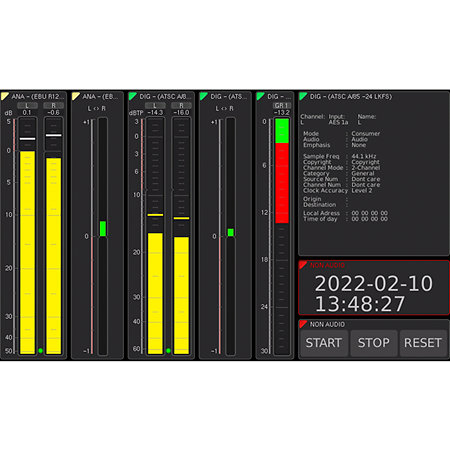
Task: Click DIG L peak value -14.3
Action: [x=155, y=113]
